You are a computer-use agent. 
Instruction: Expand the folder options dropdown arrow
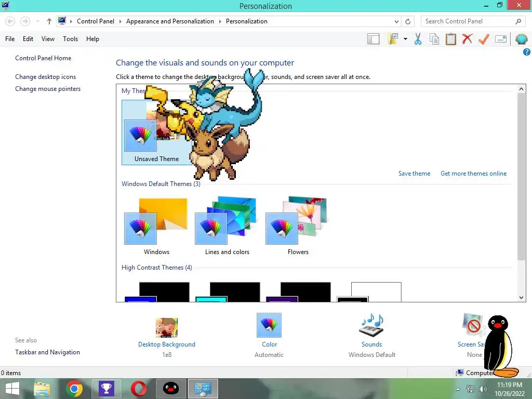[405, 39]
